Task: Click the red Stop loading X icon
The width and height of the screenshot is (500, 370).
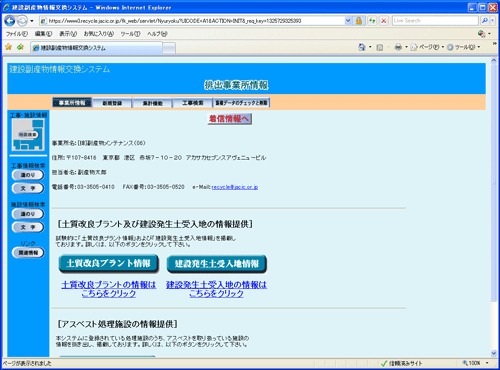Action: (x=384, y=21)
